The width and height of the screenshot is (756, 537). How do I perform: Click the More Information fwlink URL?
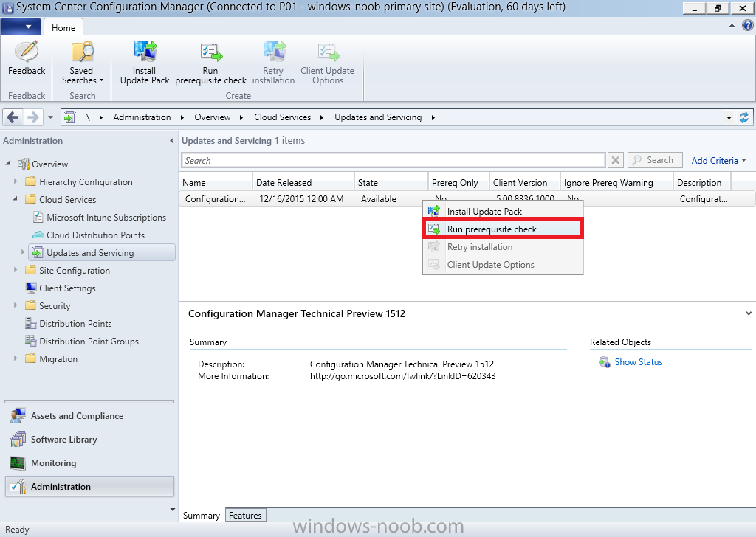click(402, 376)
